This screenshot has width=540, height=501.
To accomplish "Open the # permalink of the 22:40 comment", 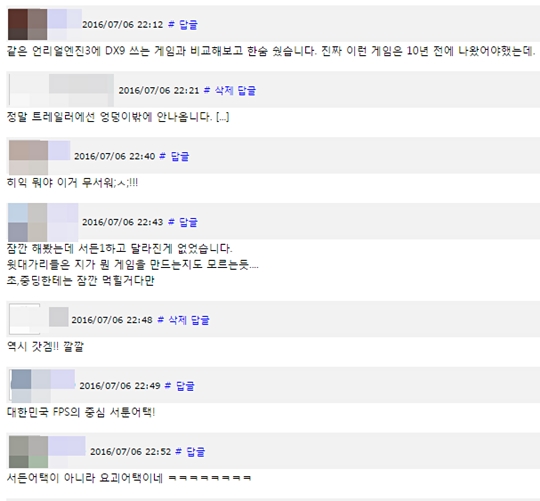I will [163, 156].
